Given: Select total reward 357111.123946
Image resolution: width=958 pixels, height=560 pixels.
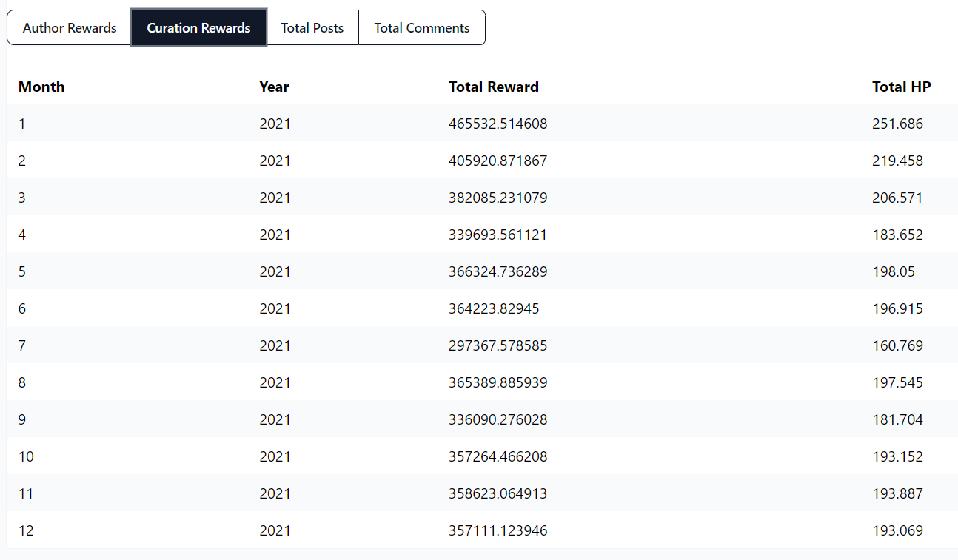Looking at the screenshot, I should point(498,530).
